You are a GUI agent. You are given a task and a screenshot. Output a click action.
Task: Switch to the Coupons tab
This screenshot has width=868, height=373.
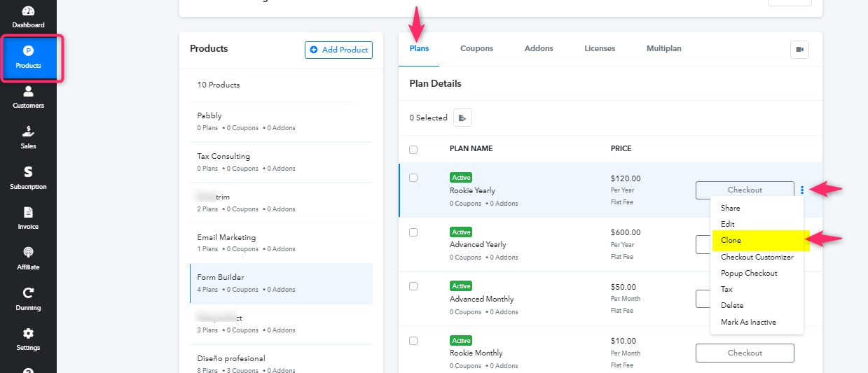coord(476,49)
